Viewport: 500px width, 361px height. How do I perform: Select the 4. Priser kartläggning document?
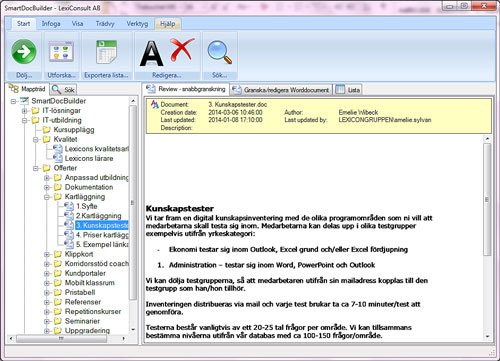point(102,235)
